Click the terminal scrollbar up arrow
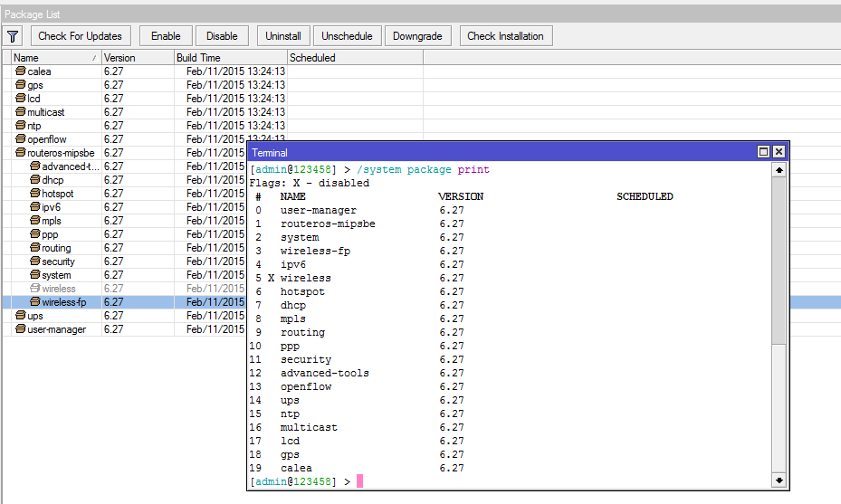This screenshot has height=504, width=841. (779, 170)
